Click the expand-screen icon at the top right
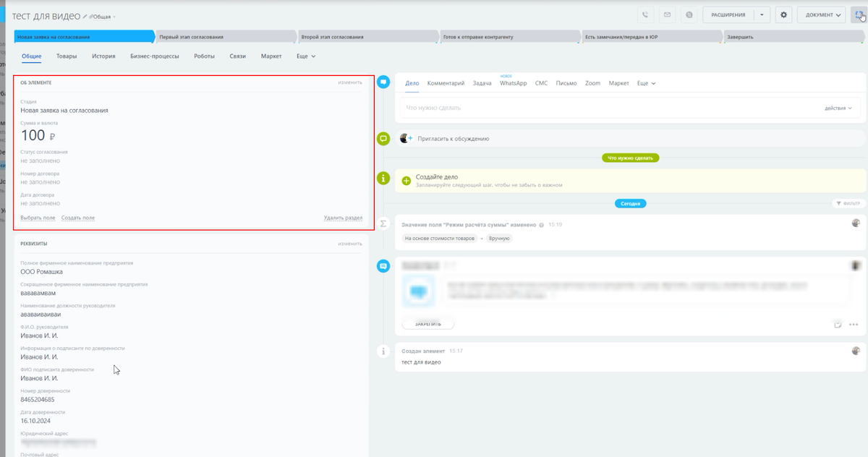This screenshot has width=868, height=457. click(859, 14)
